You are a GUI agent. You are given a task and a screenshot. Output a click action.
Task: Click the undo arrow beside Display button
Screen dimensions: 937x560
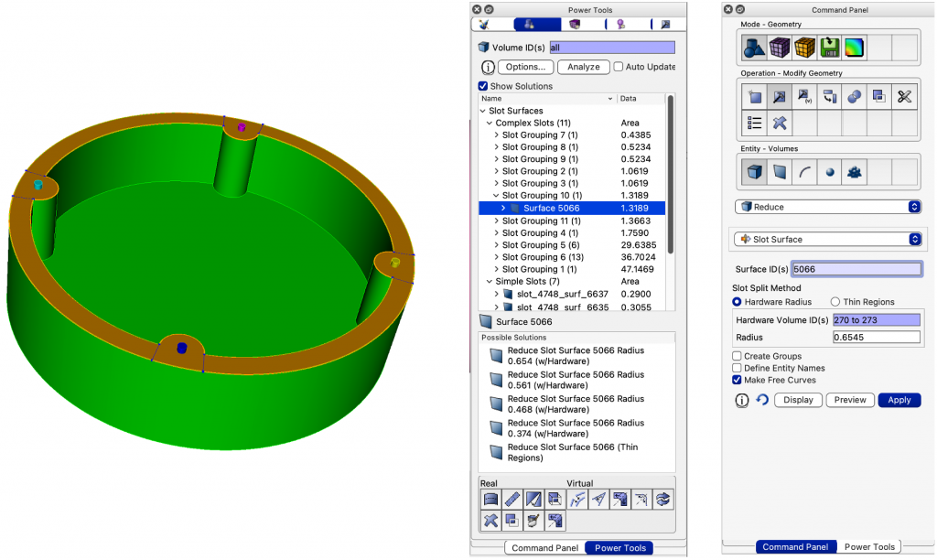[761, 401]
